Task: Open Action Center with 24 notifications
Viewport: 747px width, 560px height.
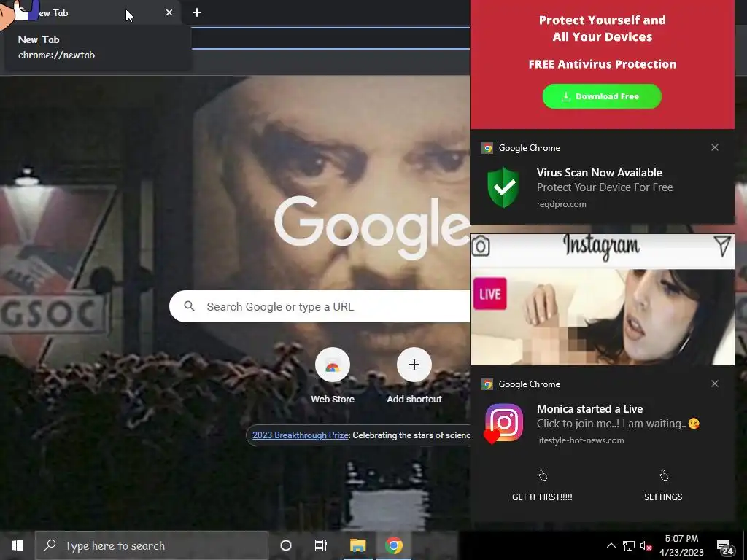Action: click(x=726, y=547)
